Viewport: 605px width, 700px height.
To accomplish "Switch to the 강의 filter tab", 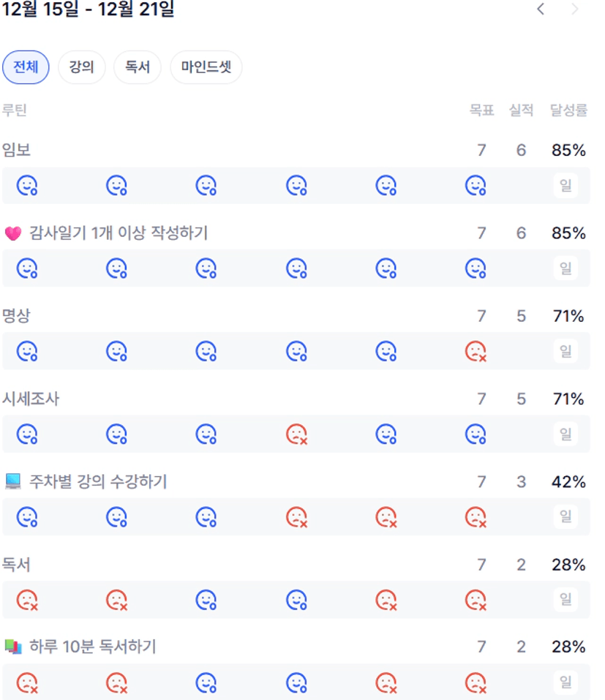I will point(82,68).
